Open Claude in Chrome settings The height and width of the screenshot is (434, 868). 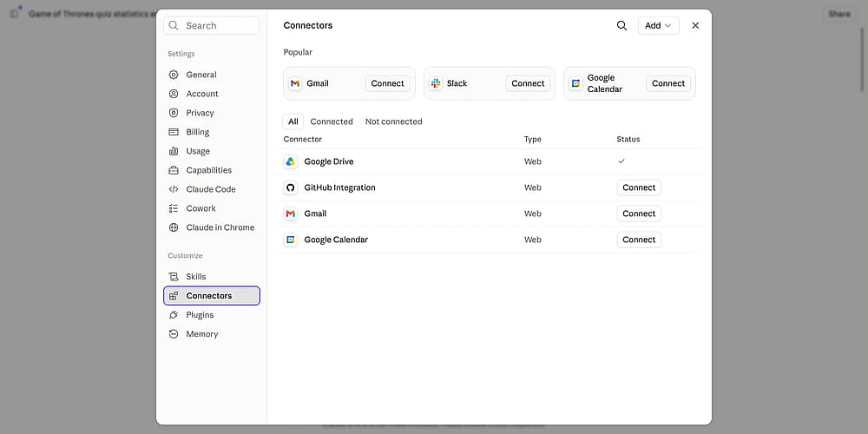click(x=212, y=227)
